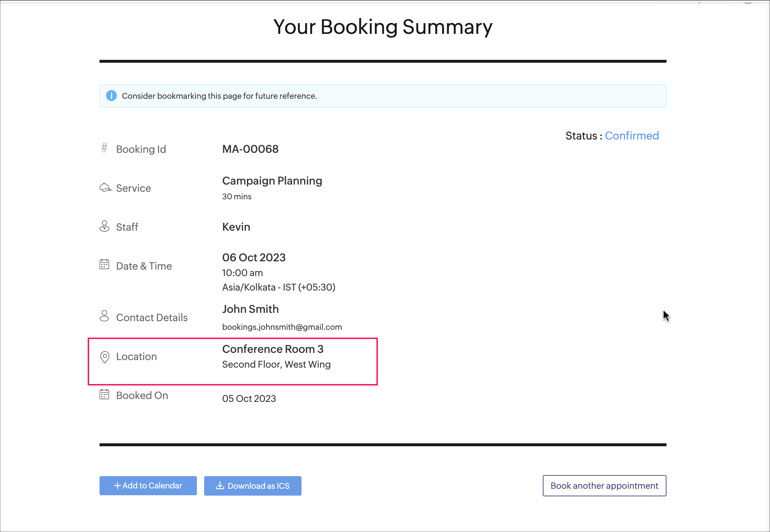Screen dimensions: 770x532
Task: Click staff name Kevin
Action: tap(236, 227)
